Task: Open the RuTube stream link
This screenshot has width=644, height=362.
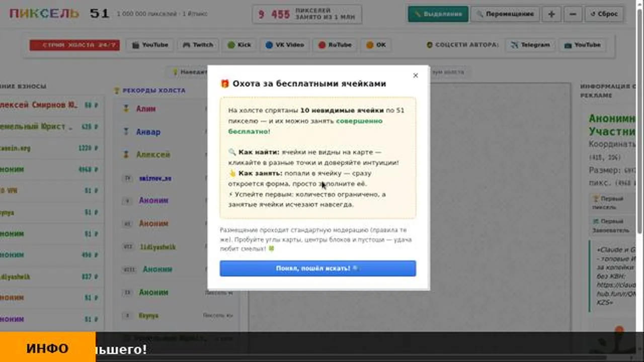Action: point(335,45)
